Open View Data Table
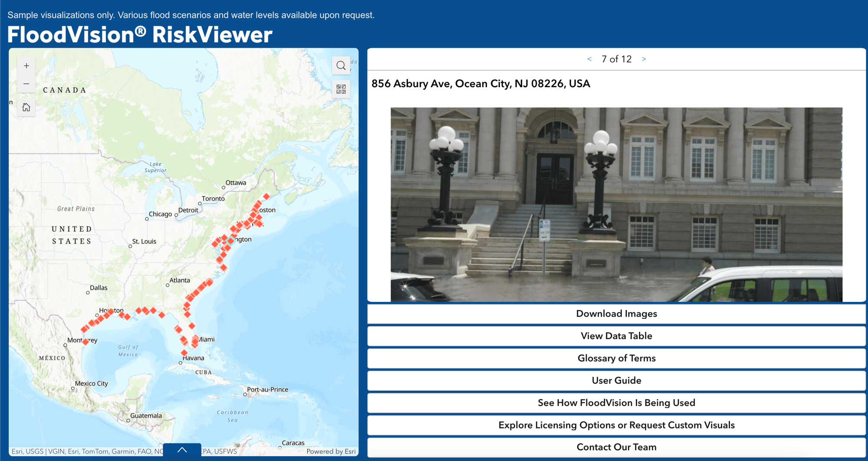 [x=616, y=336]
